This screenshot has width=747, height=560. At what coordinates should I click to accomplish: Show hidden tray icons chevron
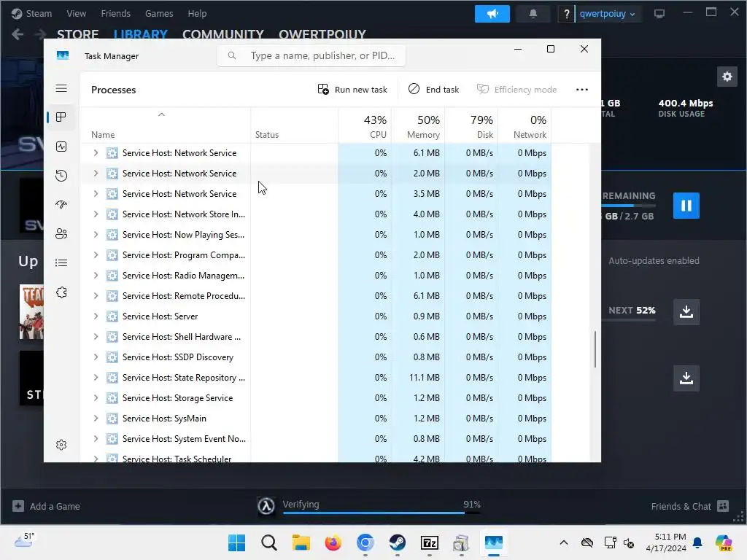point(564,542)
